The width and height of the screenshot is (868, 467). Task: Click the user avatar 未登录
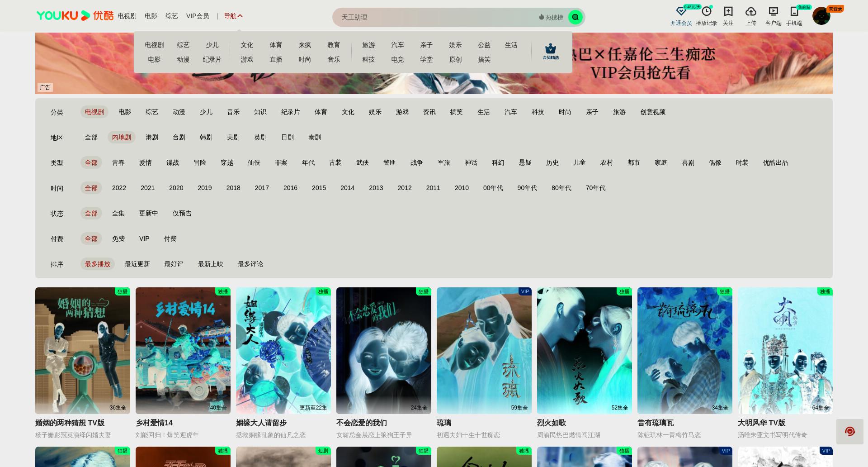(x=821, y=16)
